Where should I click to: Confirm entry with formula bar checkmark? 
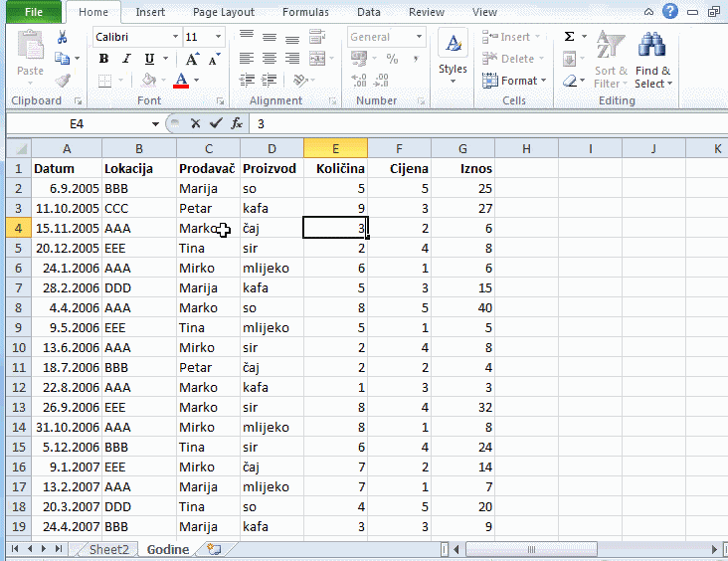tap(216, 123)
